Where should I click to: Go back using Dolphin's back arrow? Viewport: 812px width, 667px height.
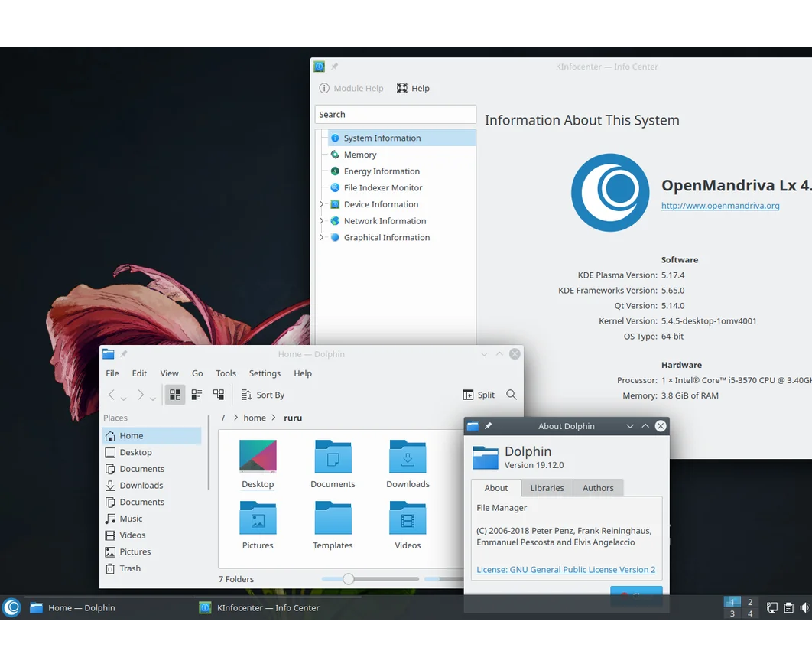tap(112, 395)
